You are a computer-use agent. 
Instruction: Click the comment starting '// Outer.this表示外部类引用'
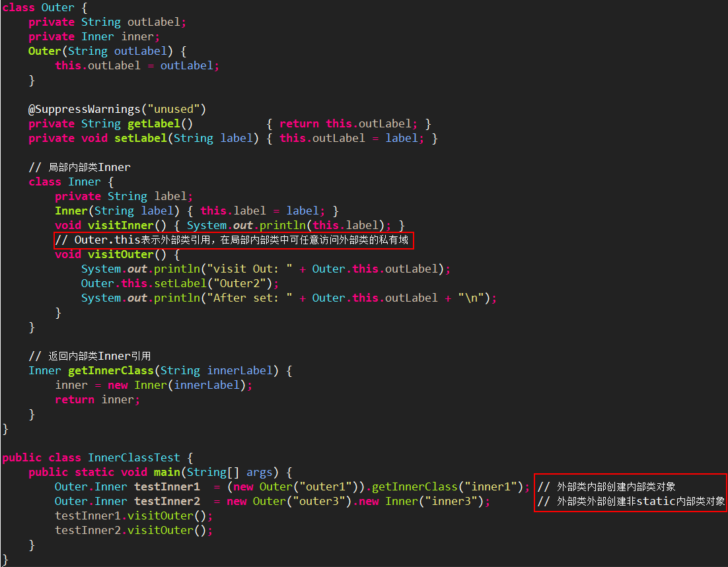[232, 240]
